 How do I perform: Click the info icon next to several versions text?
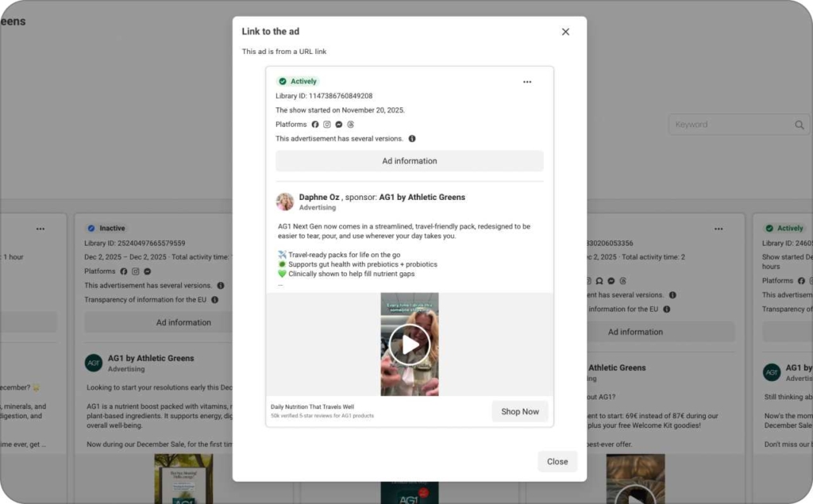pos(411,138)
